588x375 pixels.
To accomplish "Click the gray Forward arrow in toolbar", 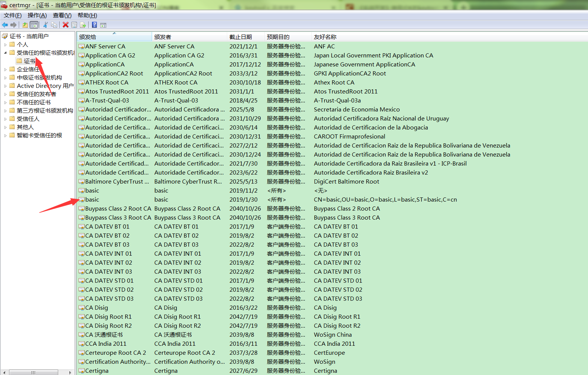I will (14, 25).
